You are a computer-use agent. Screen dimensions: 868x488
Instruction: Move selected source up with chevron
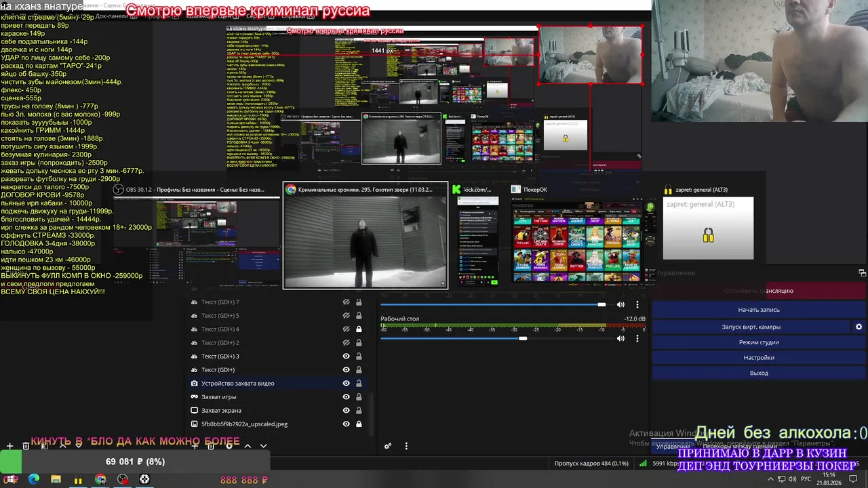(x=248, y=446)
